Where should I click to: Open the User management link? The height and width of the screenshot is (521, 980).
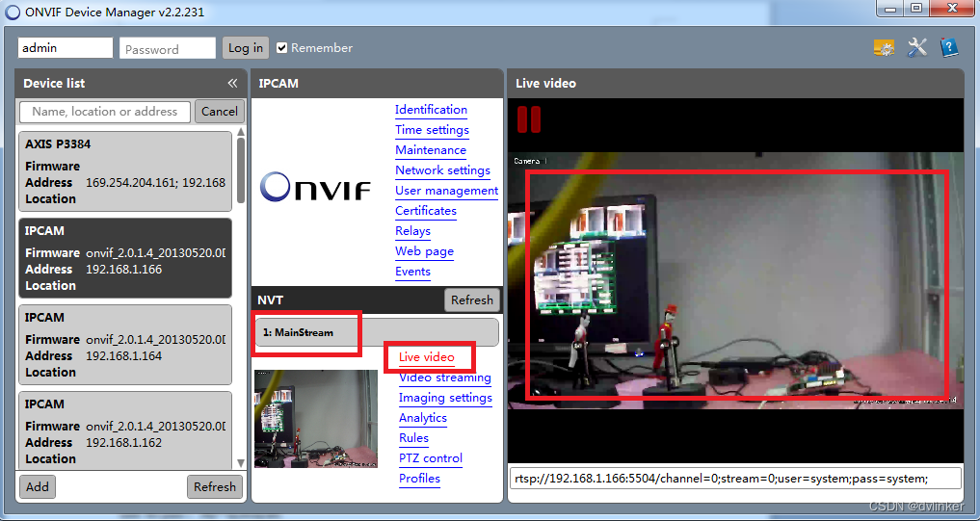(446, 191)
